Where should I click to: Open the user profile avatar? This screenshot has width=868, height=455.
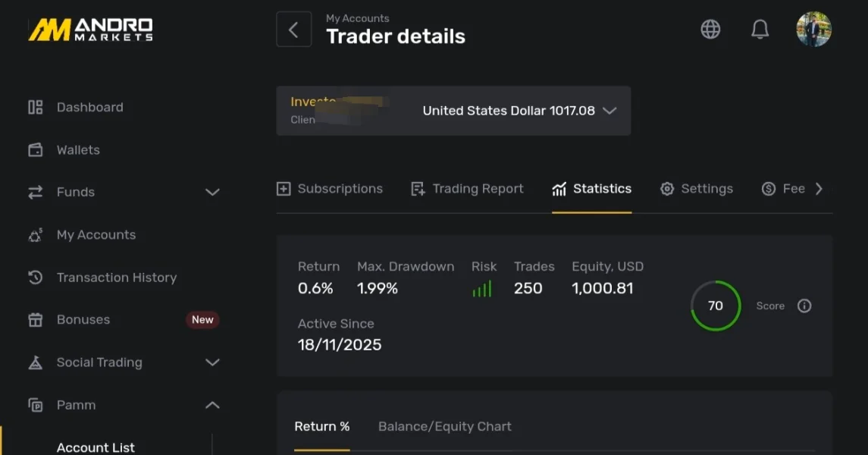(813, 30)
